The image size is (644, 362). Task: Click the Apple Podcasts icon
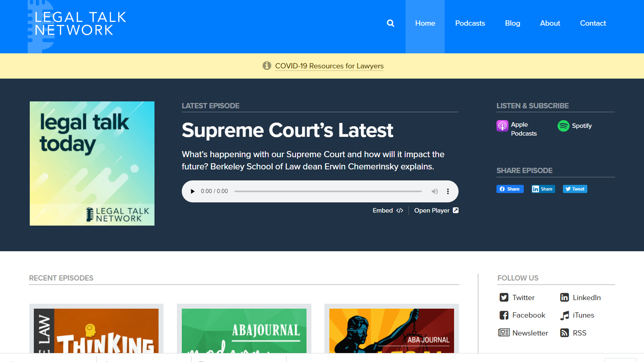(503, 126)
